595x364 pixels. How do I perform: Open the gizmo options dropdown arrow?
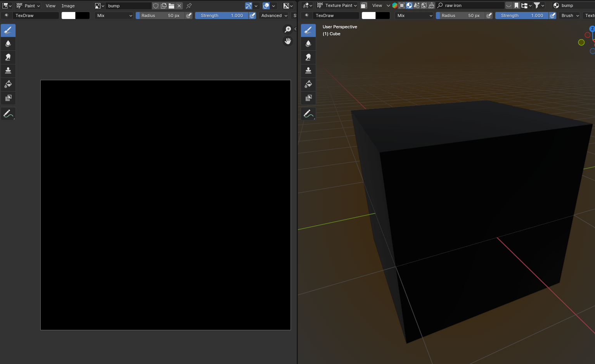(256, 6)
